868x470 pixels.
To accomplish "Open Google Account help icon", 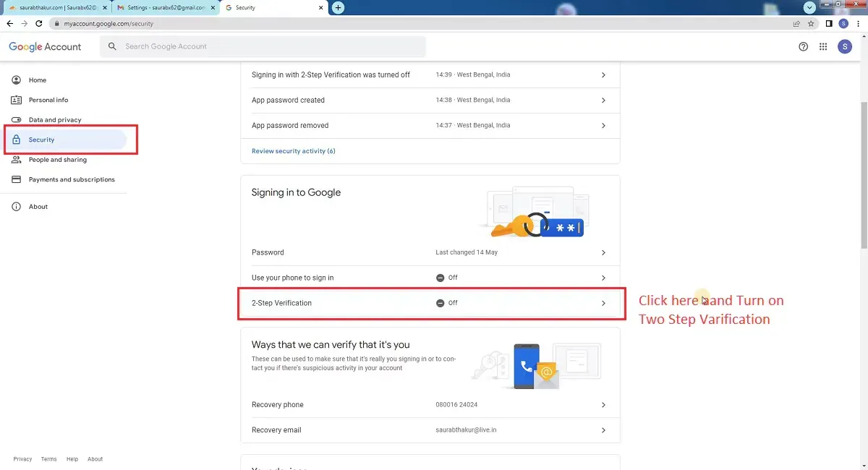I will 803,46.
